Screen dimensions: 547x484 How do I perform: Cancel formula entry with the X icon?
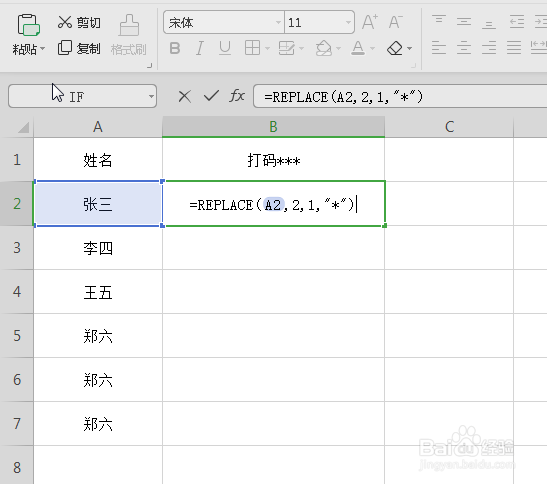coord(185,96)
